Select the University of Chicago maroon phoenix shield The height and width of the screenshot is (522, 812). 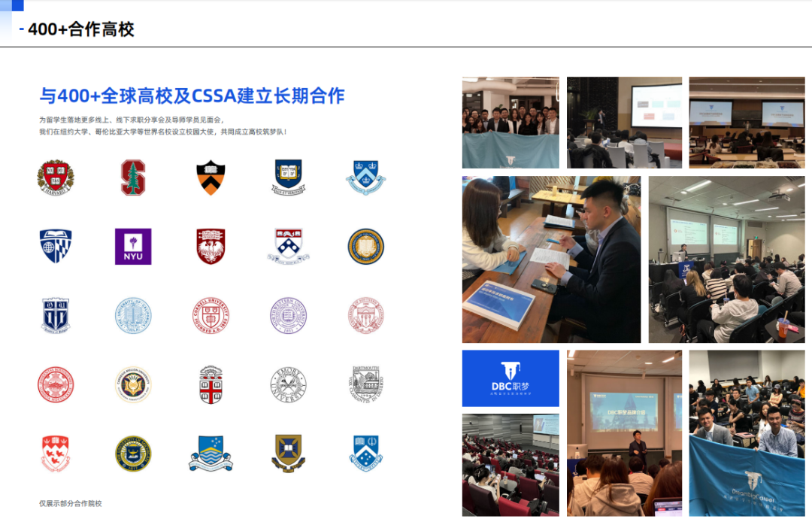[x=211, y=247]
